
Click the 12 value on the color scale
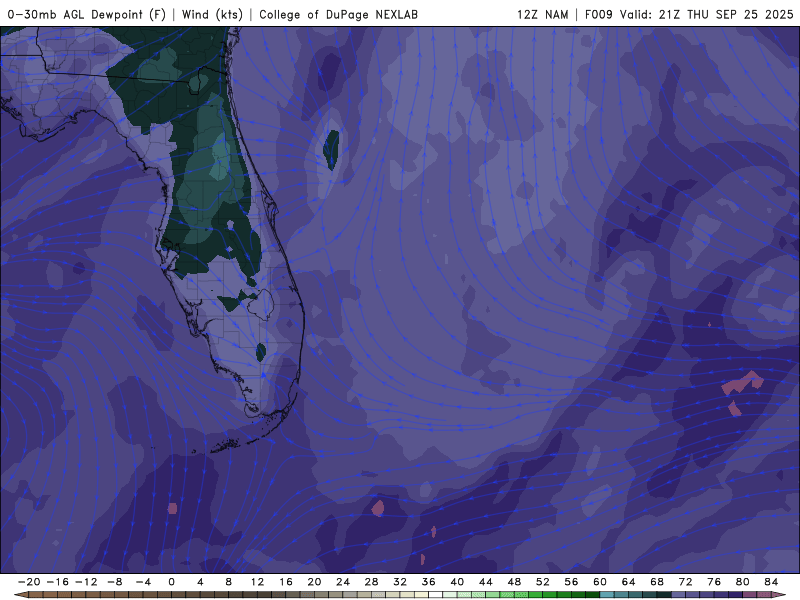[x=257, y=582]
